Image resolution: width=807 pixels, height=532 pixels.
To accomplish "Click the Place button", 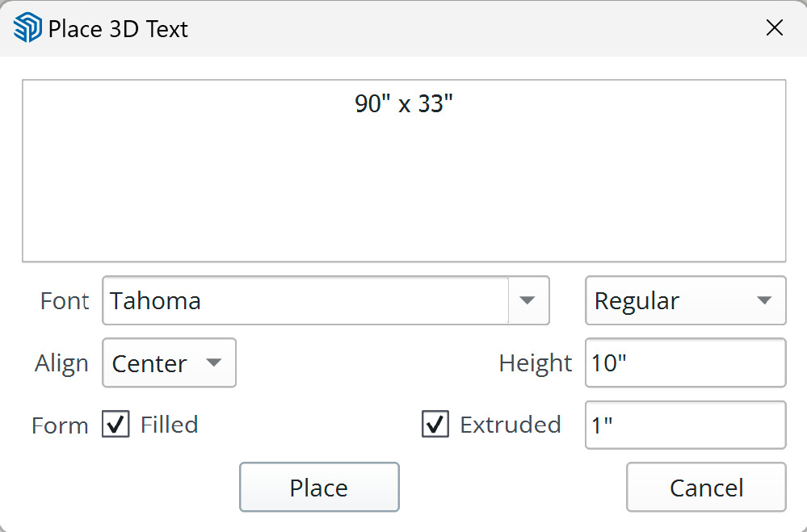I will (x=319, y=487).
